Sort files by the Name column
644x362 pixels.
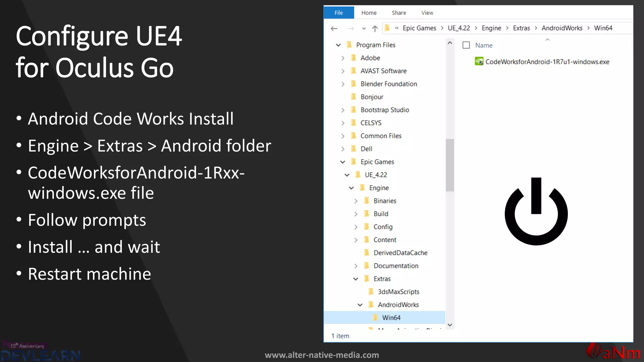(x=484, y=45)
